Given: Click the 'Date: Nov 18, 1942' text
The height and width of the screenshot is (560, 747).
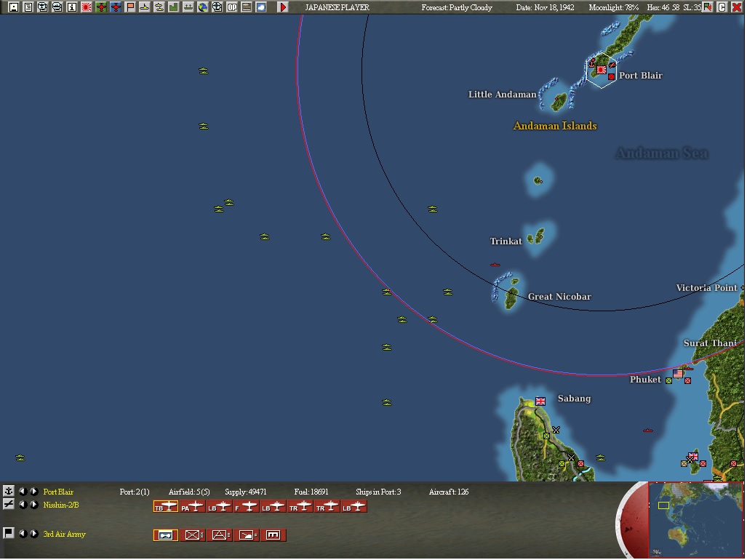Looking at the screenshot, I should tap(545, 7).
